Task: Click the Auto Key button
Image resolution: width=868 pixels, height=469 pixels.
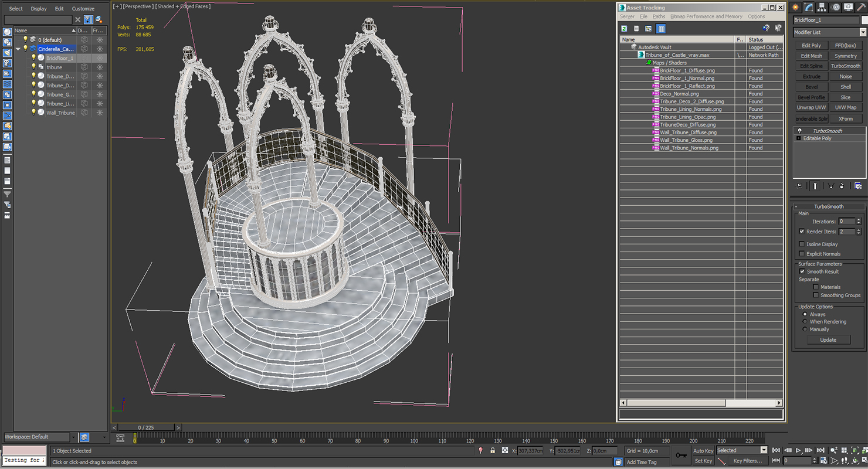Action: pyautogui.click(x=703, y=451)
